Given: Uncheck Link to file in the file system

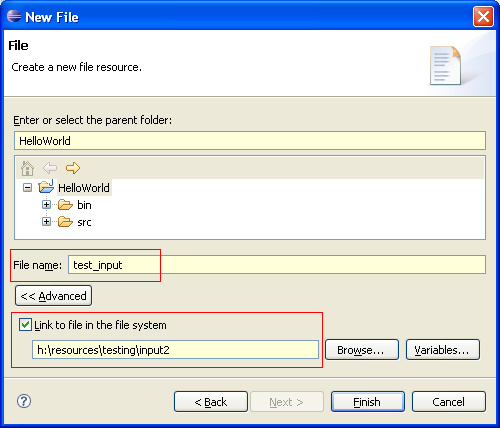Looking at the screenshot, I should pos(25,325).
